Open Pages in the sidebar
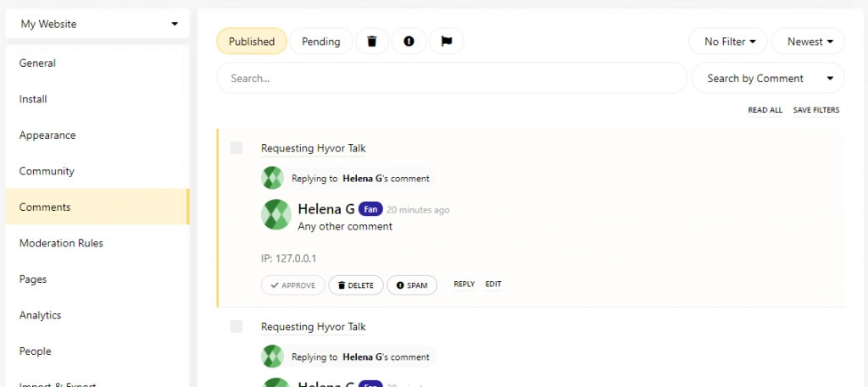This screenshot has width=868, height=387. [97, 279]
